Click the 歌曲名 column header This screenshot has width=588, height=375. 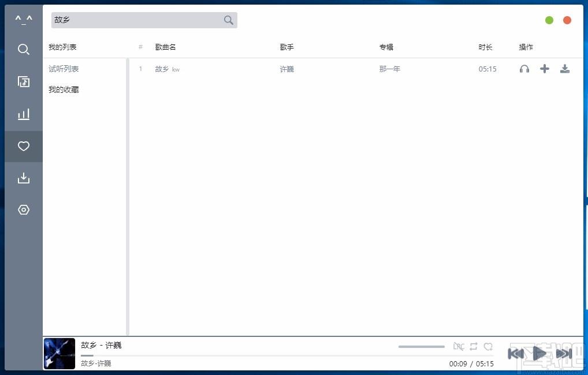coord(165,47)
